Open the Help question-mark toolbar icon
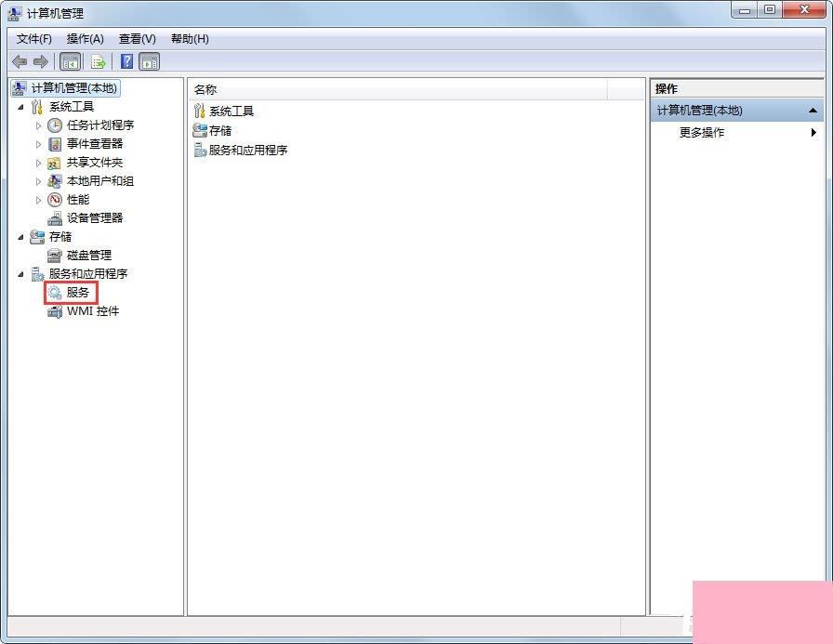The height and width of the screenshot is (644, 833). point(127,61)
